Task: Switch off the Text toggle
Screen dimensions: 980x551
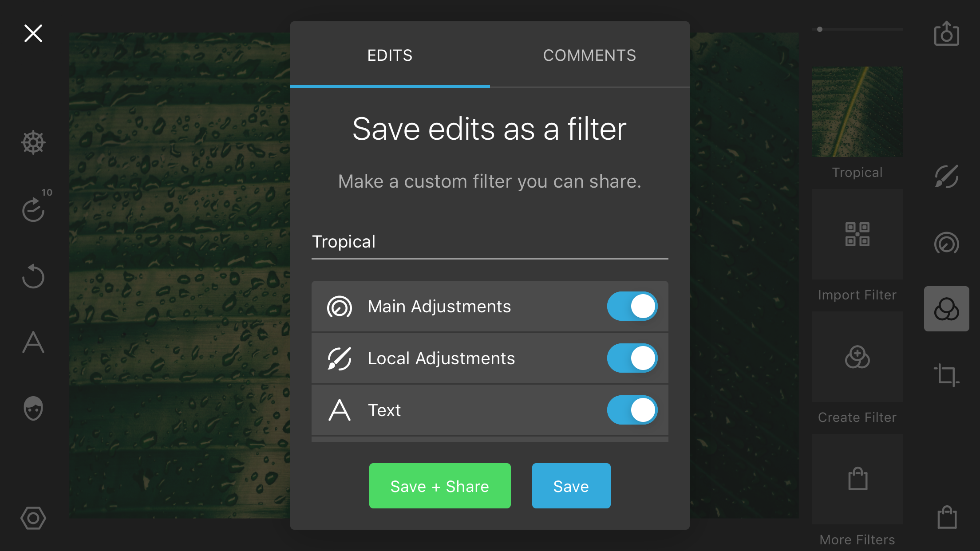Action: click(632, 410)
